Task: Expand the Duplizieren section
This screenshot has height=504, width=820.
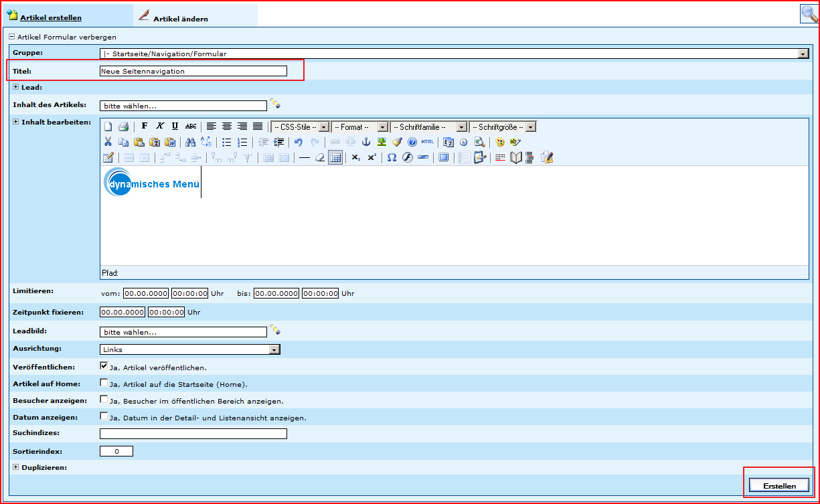Action: pos(16,467)
